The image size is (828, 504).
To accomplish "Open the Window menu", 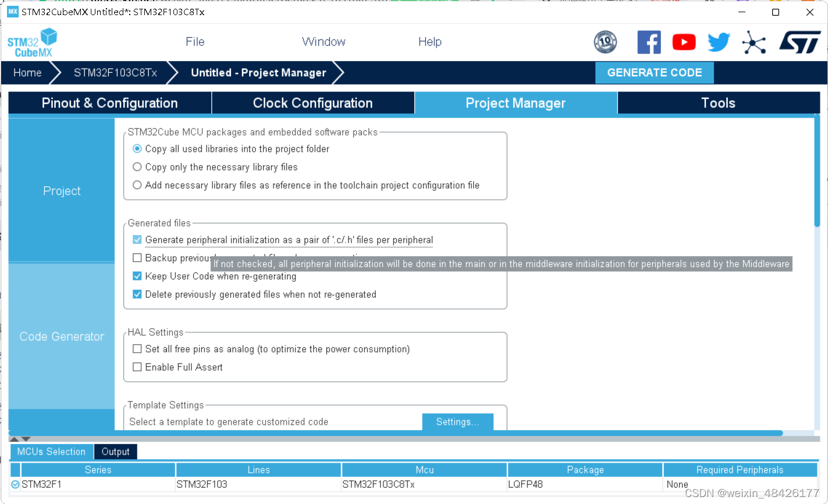I will pyautogui.click(x=324, y=42).
